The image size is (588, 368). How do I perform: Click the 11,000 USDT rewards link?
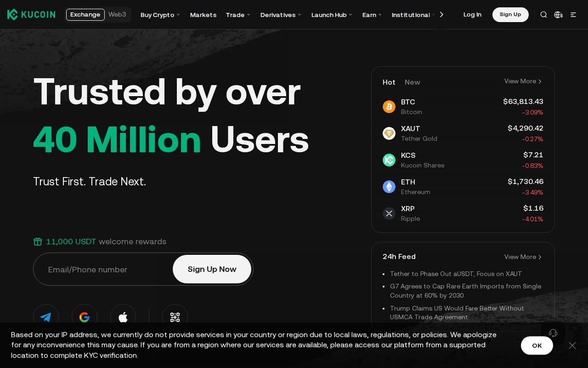(x=71, y=241)
